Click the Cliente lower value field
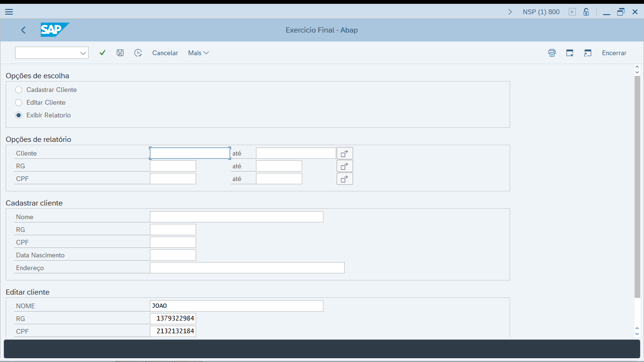Image resolution: width=644 pixels, height=362 pixels. (190, 153)
